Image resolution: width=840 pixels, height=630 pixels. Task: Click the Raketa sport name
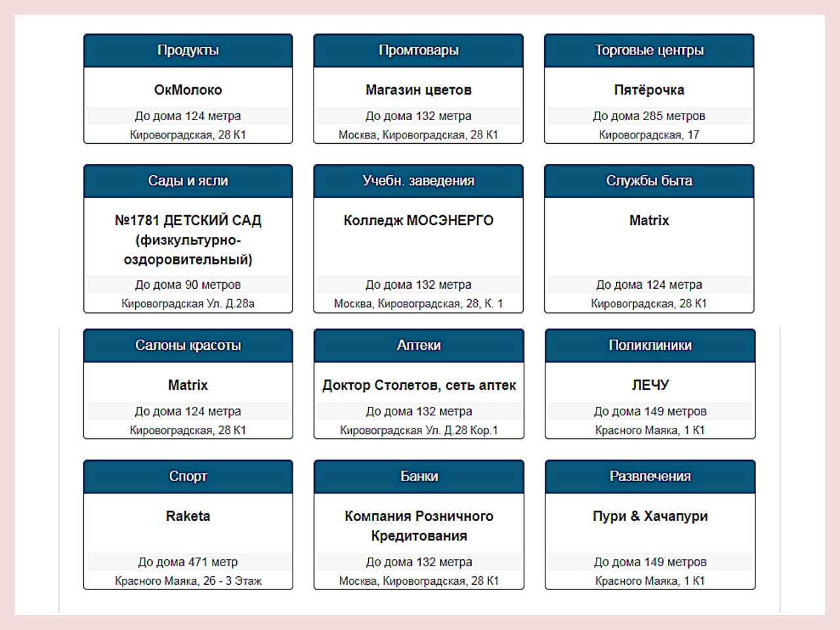[x=188, y=516]
